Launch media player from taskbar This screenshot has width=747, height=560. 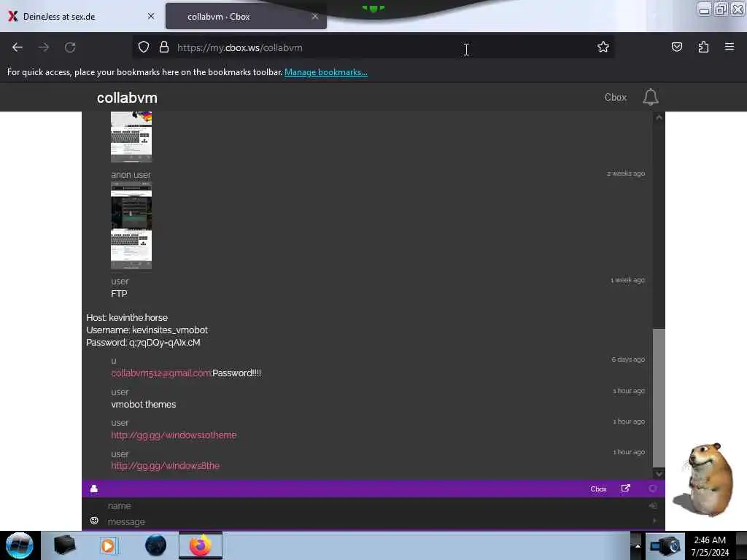tap(108, 545)
